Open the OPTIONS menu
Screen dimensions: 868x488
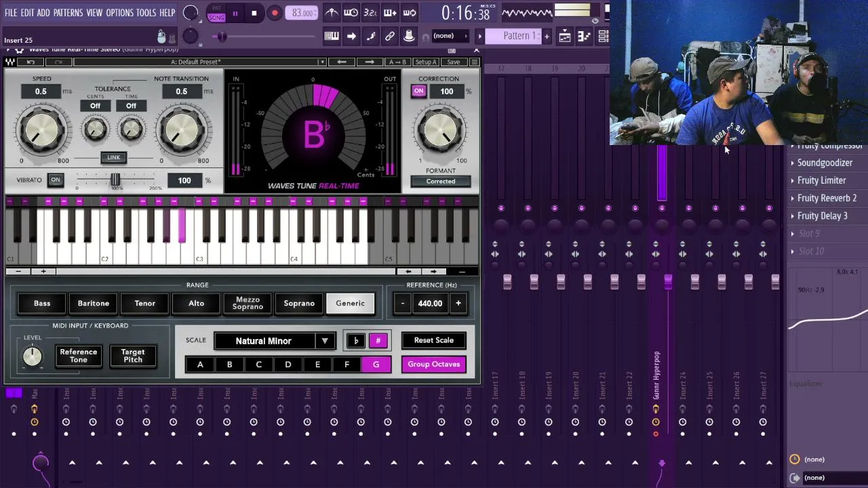119,12
